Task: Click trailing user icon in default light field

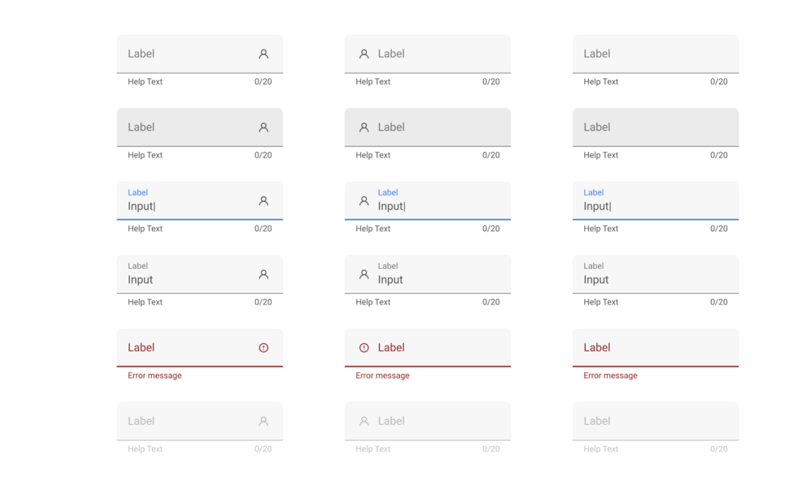Action: click(x=263, y=54)
